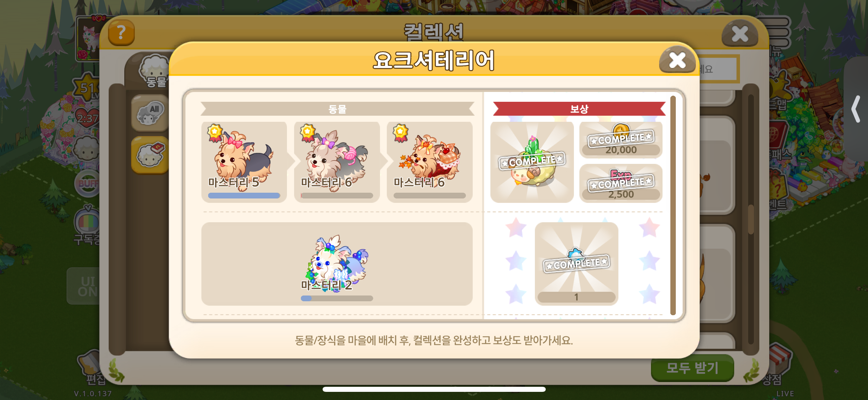Tap the 20,000 coin reward
Screen dimensions: 868x400
click(621, 140)
